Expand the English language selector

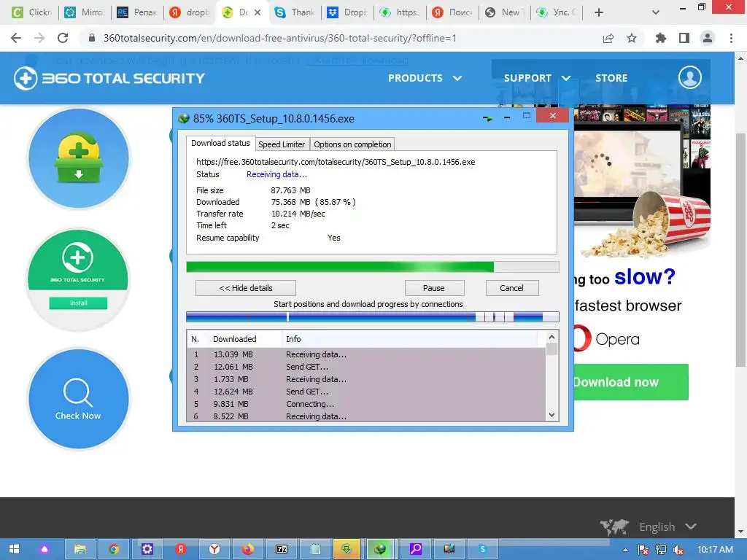pos(668,526)
